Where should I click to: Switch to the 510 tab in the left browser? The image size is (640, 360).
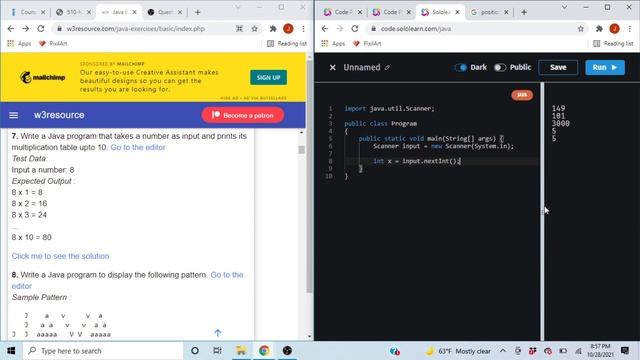[73, 12]
